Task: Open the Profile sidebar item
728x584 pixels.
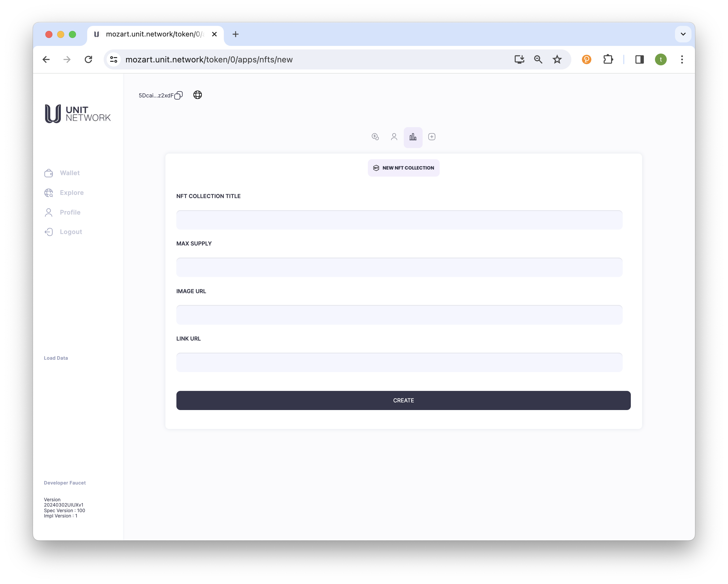Action: pos(70,212)
